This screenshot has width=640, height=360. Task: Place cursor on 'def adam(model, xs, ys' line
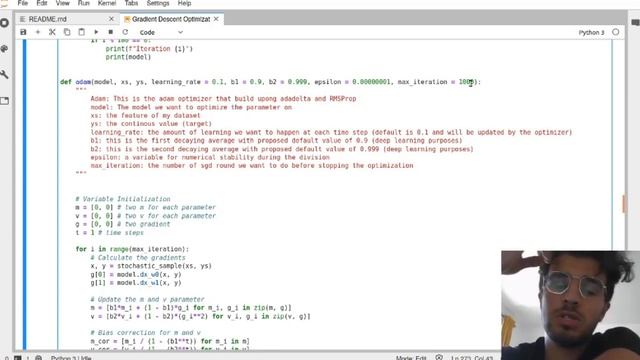tap(271, 82)
